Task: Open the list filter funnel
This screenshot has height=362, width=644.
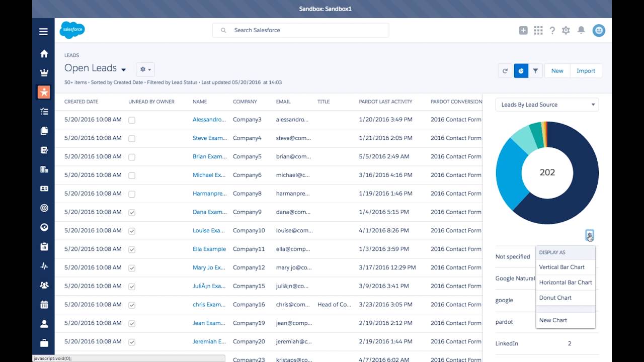Action: [536, 71]
